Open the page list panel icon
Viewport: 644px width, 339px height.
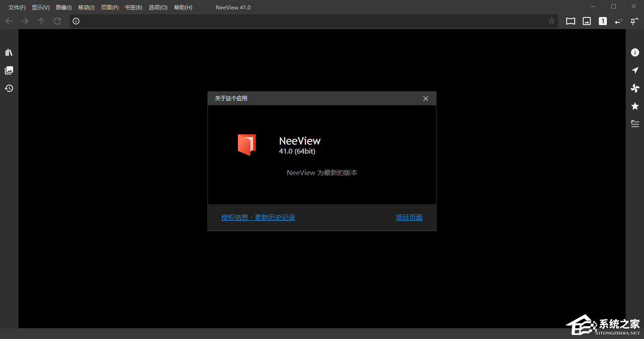tap(9, 70)
